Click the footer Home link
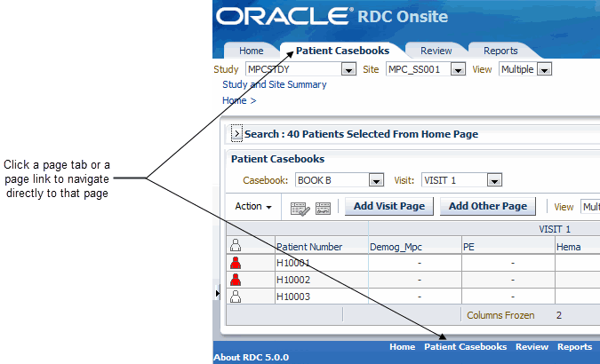Viewport: 600px width, 364px height. pyautogui.click(x=402, y=347)
